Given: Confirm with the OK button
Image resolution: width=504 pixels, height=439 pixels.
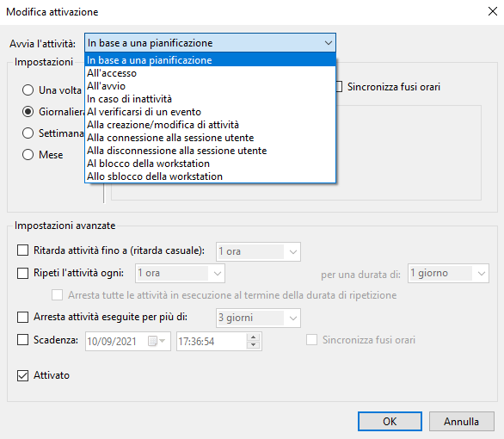Looking at the screenshot, I should [x=390, y=421].
